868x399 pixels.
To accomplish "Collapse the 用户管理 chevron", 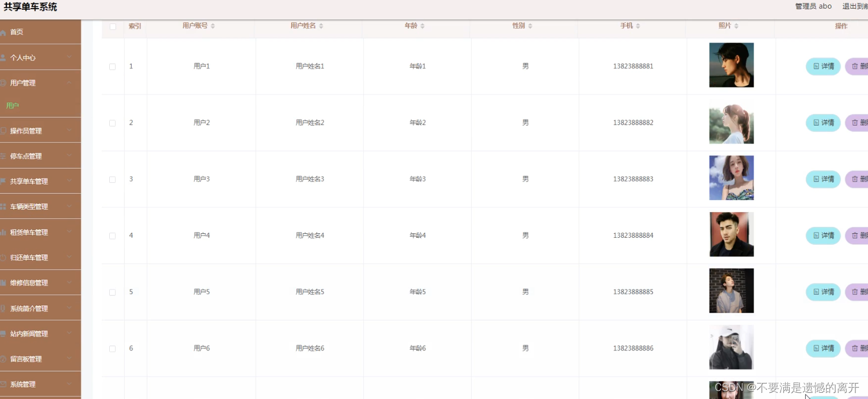I will pyautogui.click(x=69, y=82).
